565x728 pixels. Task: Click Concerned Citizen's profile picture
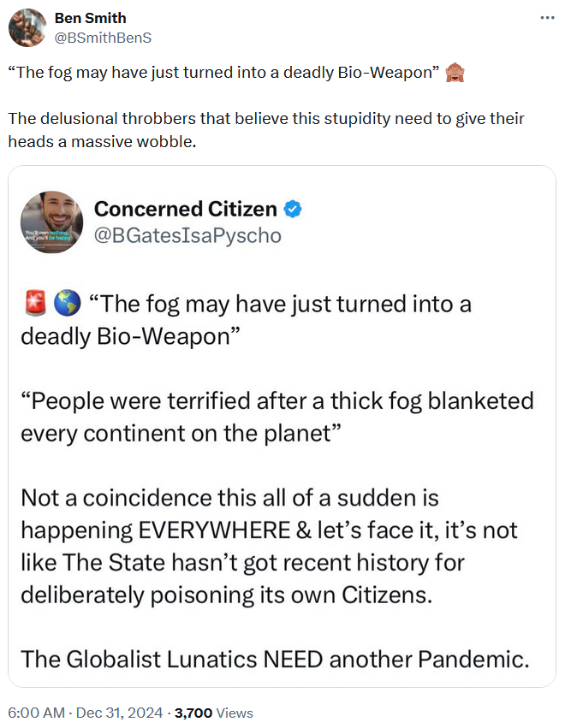tap(51, 221)
